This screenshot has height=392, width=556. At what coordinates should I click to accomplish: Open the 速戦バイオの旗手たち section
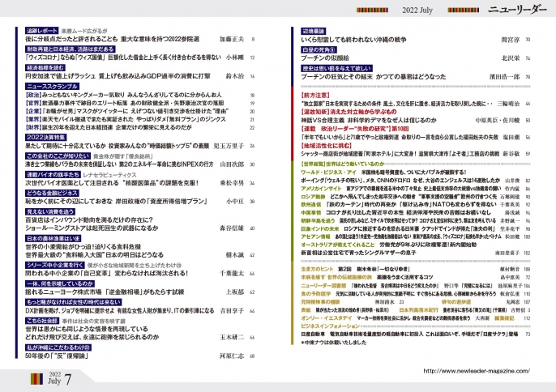pos(49,173)
